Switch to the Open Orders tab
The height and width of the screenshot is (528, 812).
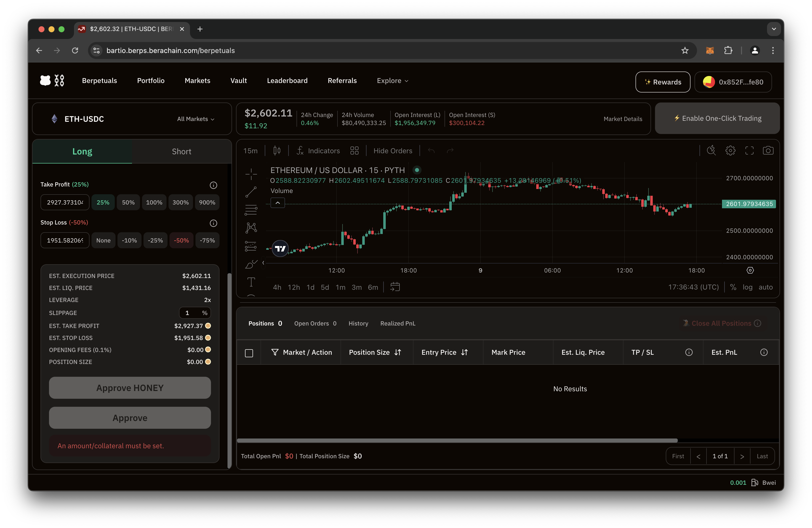[x=315, y=323]
